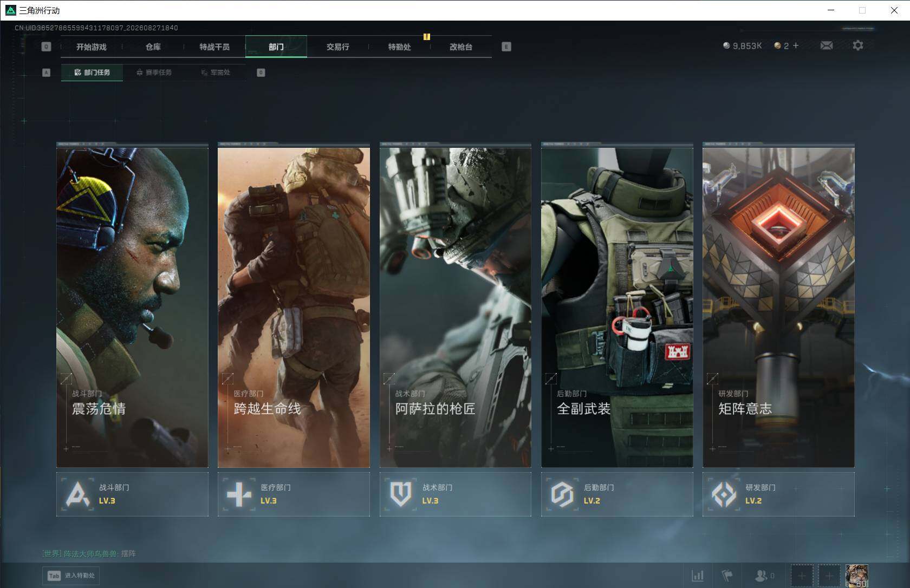910x588 pixels.
Task: Open the flags icon in bottom bar
Action: 727,576
